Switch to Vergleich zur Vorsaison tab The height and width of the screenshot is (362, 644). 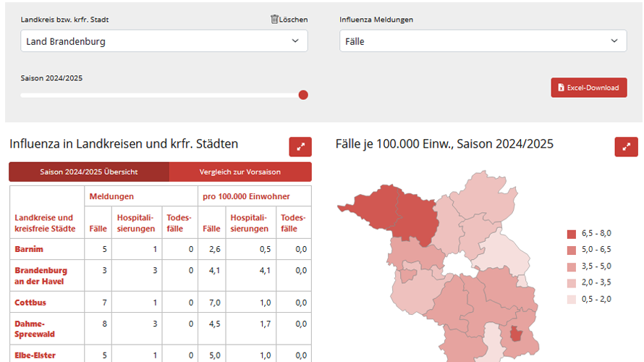[240, 172]
